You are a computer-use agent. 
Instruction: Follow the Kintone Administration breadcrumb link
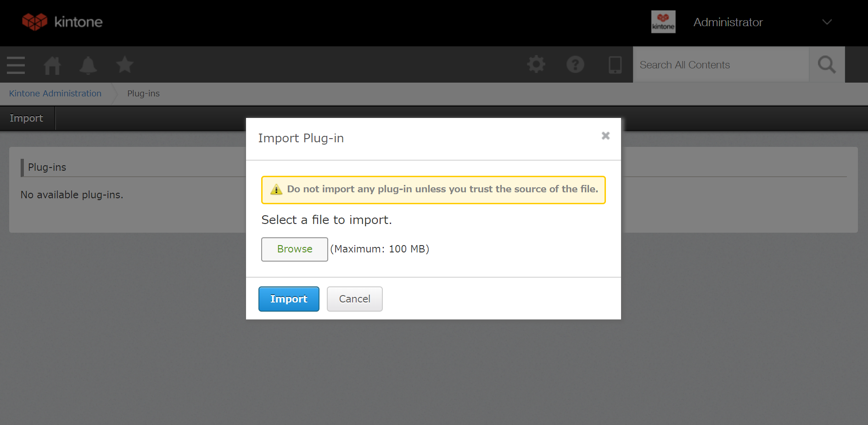click(x=55, y=94)
